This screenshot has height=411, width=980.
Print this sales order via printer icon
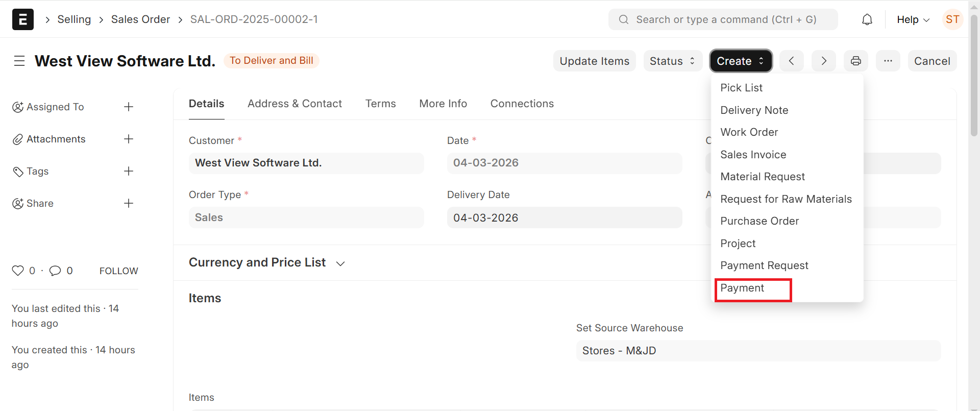tap(856, 61)
